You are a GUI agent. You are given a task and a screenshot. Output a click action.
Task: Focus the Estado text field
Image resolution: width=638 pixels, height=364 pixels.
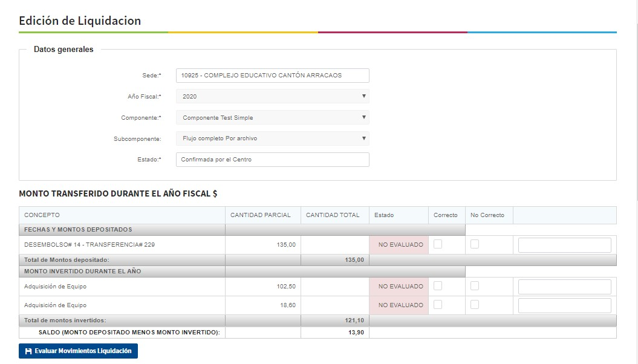click(x=272, y=160)
